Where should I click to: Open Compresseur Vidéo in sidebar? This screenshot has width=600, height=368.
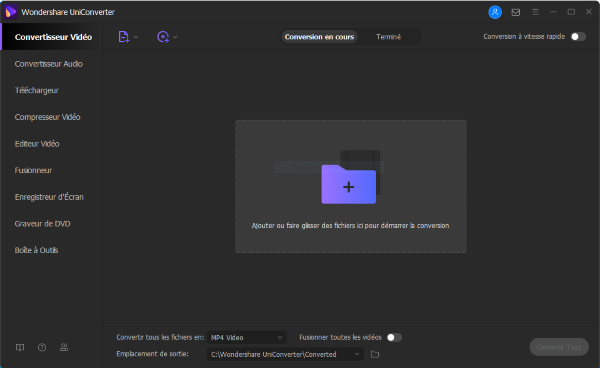[x=47, y=117]
